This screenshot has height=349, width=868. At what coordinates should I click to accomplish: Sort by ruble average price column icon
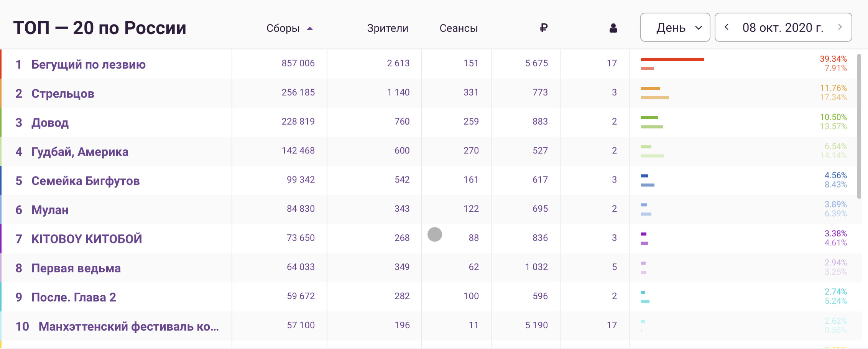point(543,28)
